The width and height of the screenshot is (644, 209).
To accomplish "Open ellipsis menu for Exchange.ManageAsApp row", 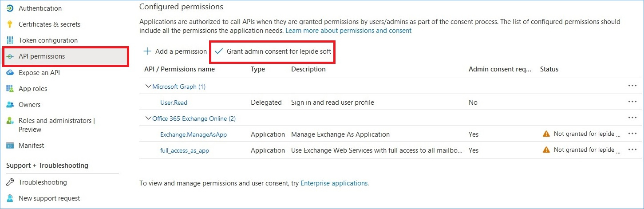I will 632,134.
